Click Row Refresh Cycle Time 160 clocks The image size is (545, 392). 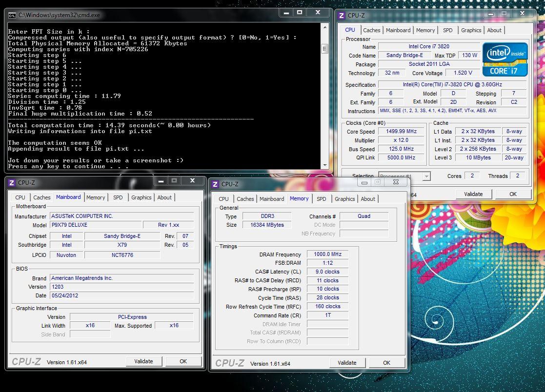(327, 307)
